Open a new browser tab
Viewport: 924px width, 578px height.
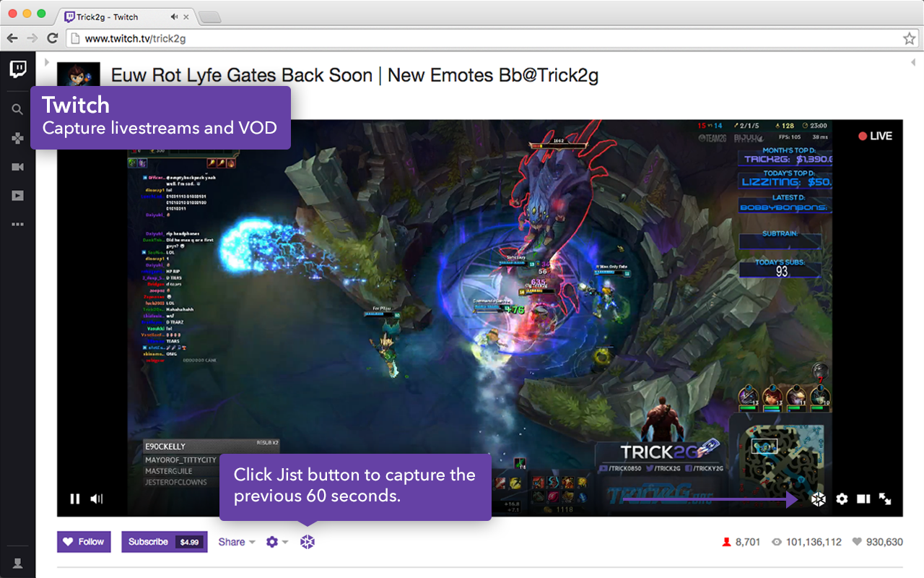click(x=209, y=17)
